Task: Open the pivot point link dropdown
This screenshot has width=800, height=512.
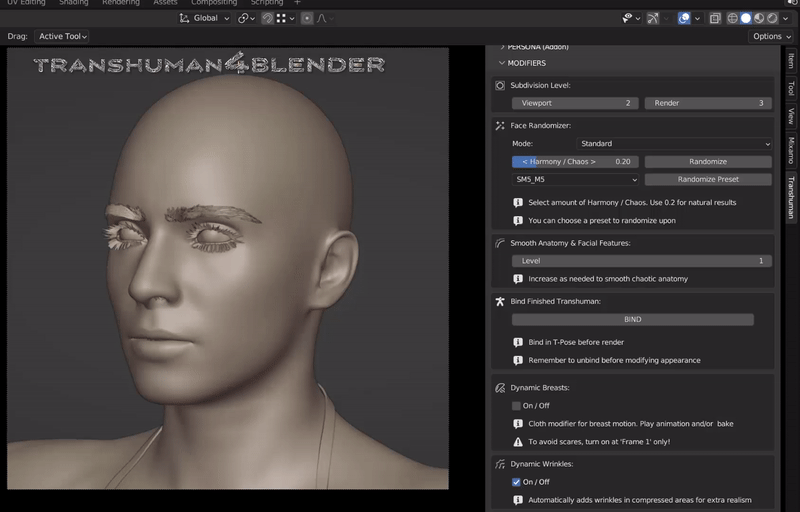Action: coord(246,18)
